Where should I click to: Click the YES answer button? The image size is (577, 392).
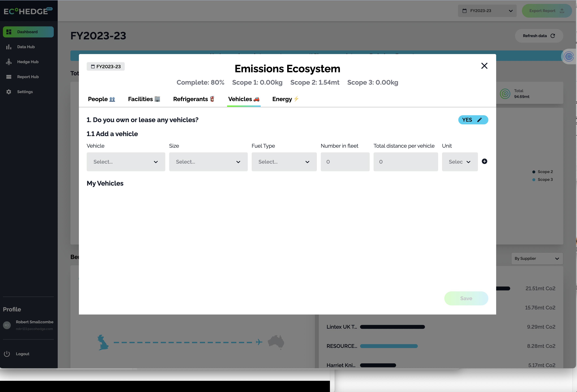[x=473, y=120]
